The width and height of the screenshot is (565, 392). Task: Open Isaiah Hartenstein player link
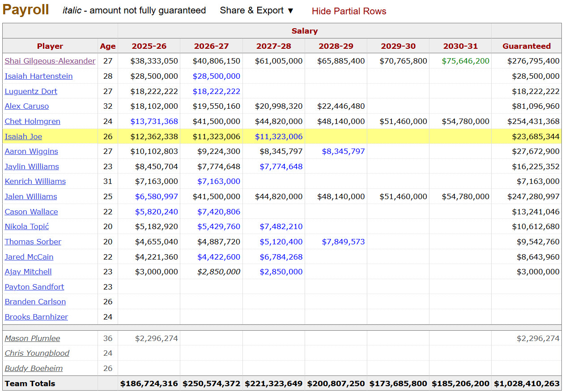pyautogui.click(x=38, y=76)
